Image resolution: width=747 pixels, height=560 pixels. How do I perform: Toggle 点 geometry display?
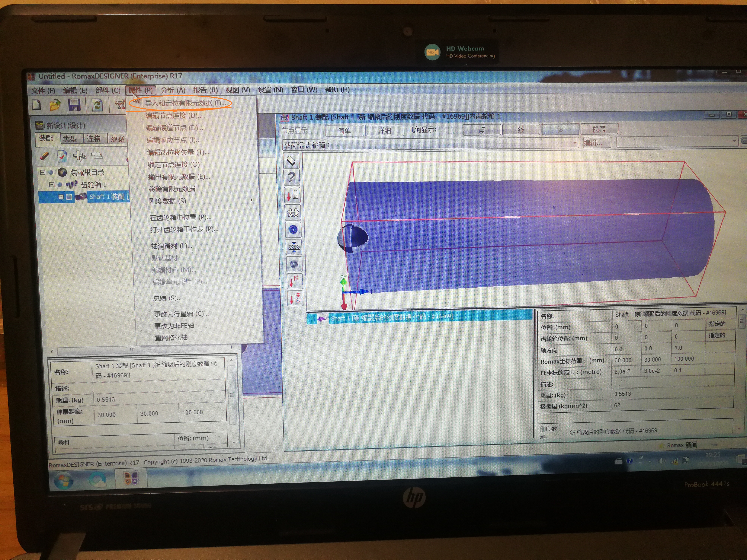coord(482,130)
